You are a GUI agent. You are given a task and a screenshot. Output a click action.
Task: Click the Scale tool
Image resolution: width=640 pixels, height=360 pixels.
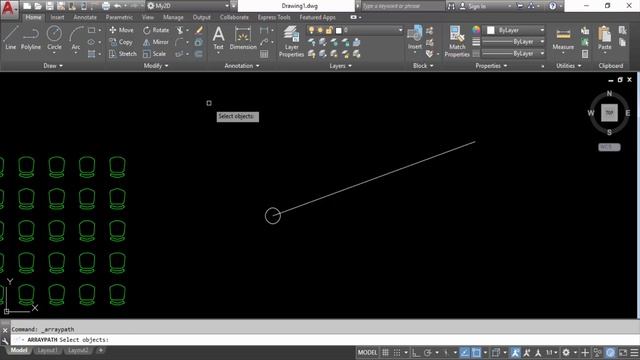[154, 53]
